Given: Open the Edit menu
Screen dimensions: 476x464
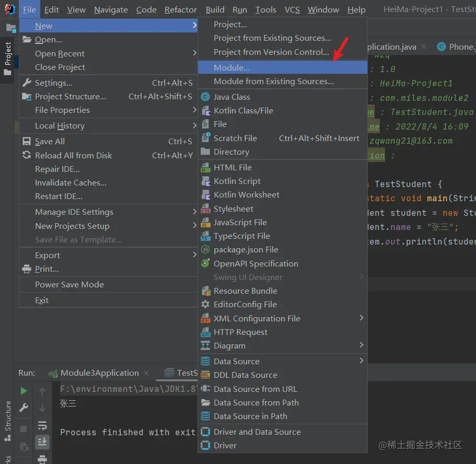Looking at the screenshot, I should [x=51, y=10].
